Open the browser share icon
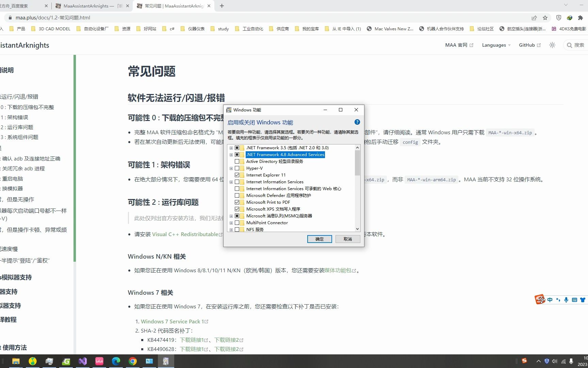The image size is (588, 368). coord(534,18)
